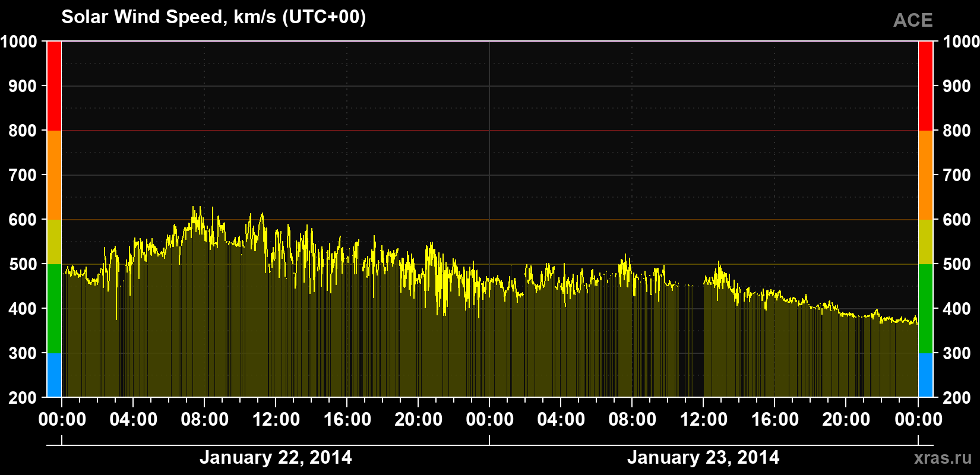Screen dimensions: 980x475
Task: Choose the blue band on the right color scale
Action: 925,375
